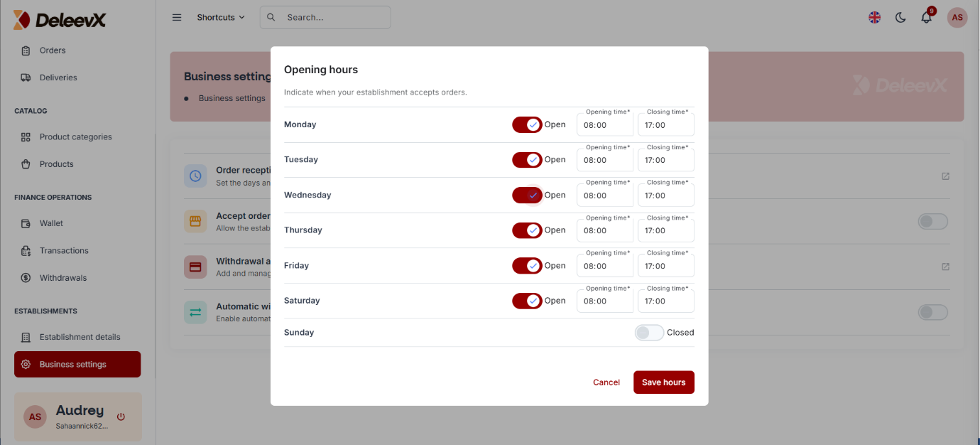Edit Wednesday closing time field
The height and width of the screenshot is (445, 980).
[666, 195]
